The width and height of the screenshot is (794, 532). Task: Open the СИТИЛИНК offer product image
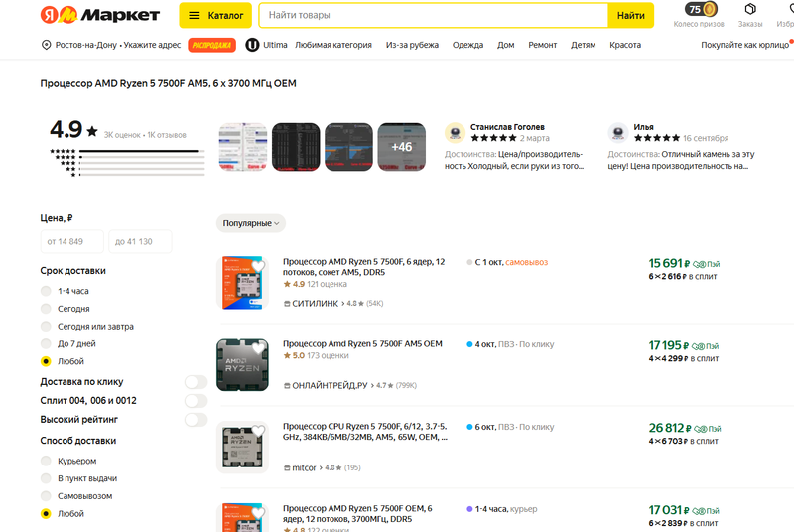click(x=242, y=283)
